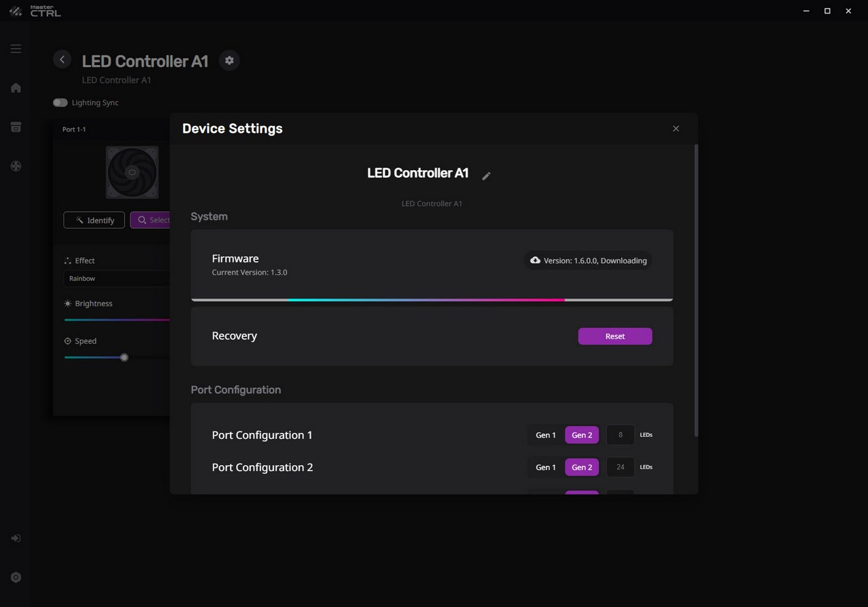Open the hamburger menu in sidebar
Screen dimensions: 868x607
16,49
